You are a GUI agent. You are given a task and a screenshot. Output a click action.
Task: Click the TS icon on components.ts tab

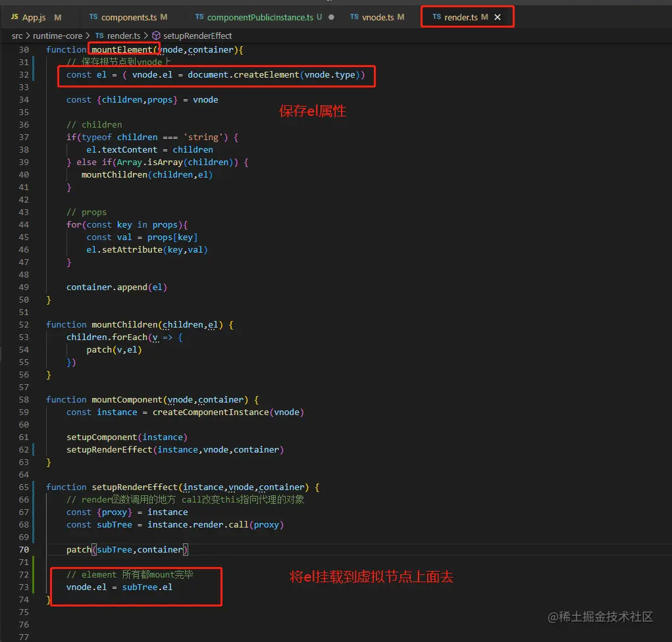click(93, 16)
